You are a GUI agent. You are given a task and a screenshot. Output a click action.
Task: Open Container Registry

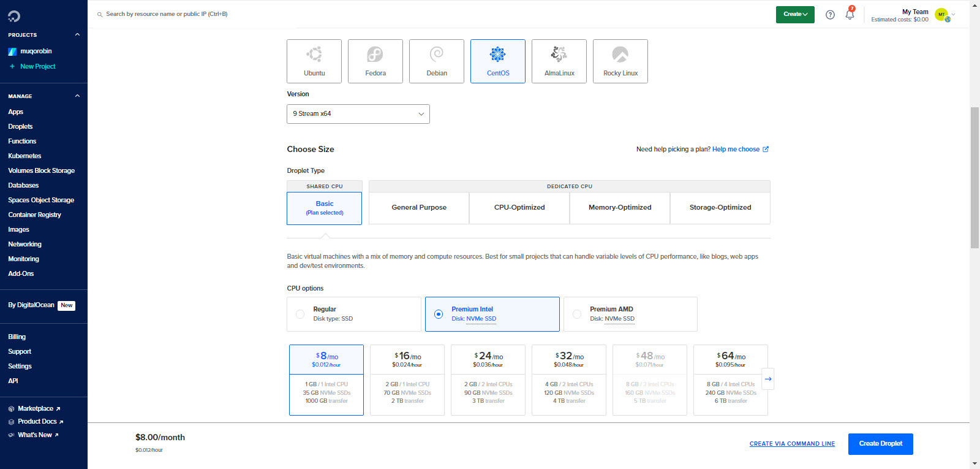coord(34,215)
